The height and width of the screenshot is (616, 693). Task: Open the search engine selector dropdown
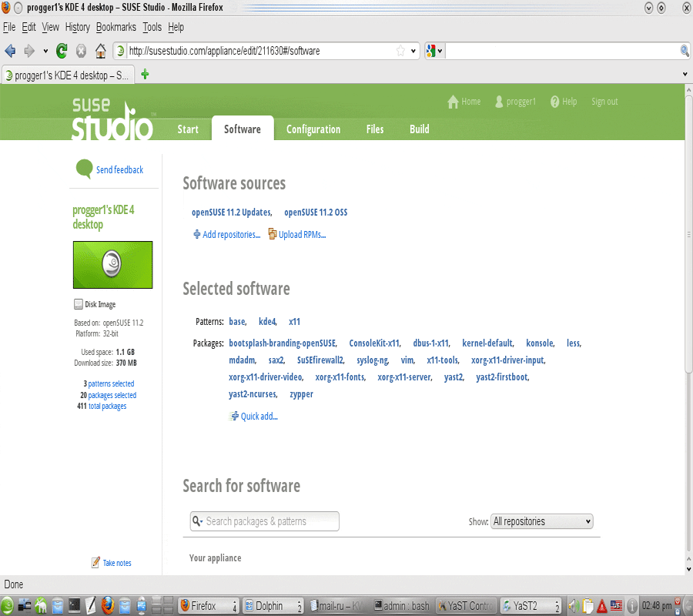[434, 51]
